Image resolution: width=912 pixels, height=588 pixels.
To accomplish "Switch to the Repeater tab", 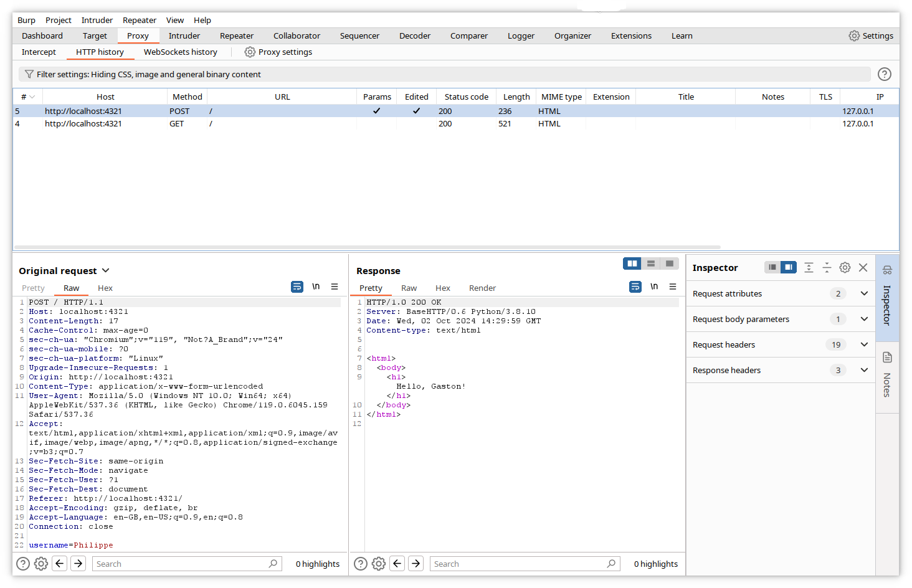I will point(237,36).
